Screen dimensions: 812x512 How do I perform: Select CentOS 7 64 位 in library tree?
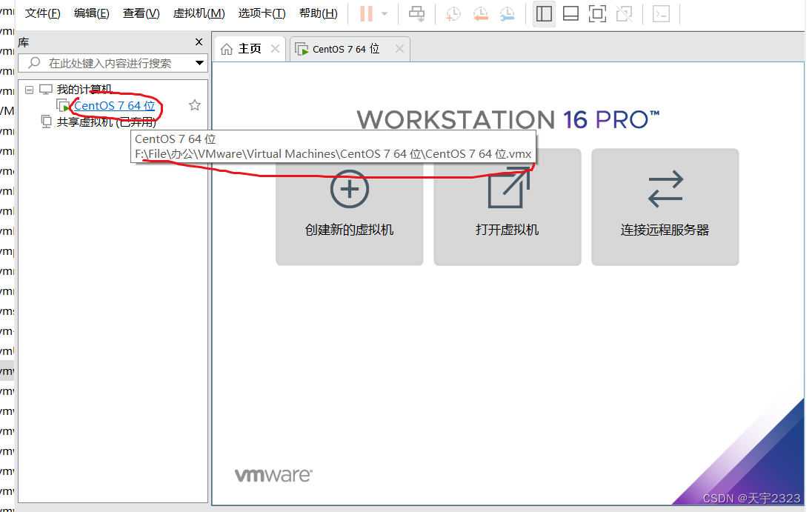point(114,106)
